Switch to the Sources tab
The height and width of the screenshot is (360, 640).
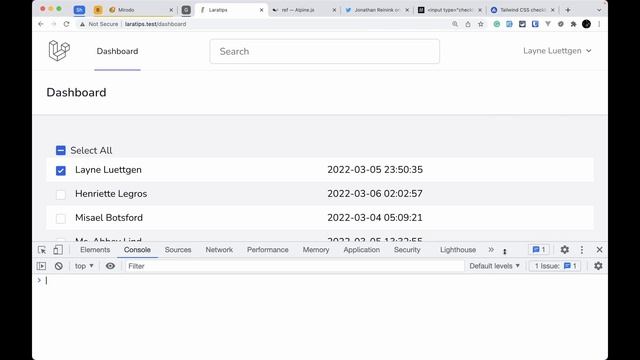178,250
